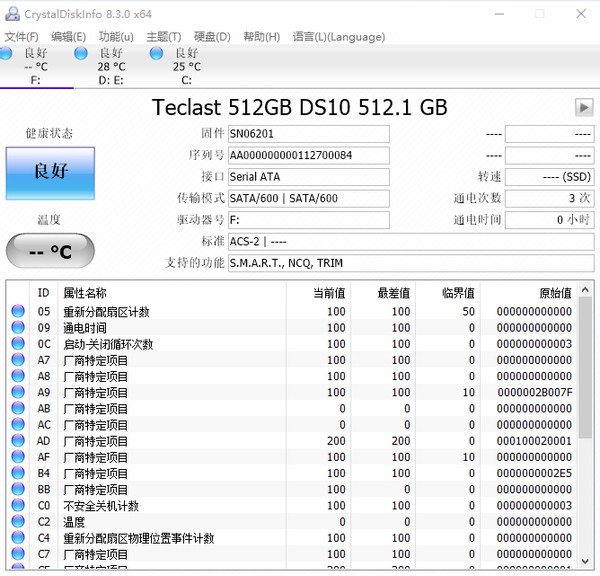The height and width of the screenshot is (576, 600).
Task: Select the 重新分配扇区计数 attribute row
Action: click(x=292, y=311)
